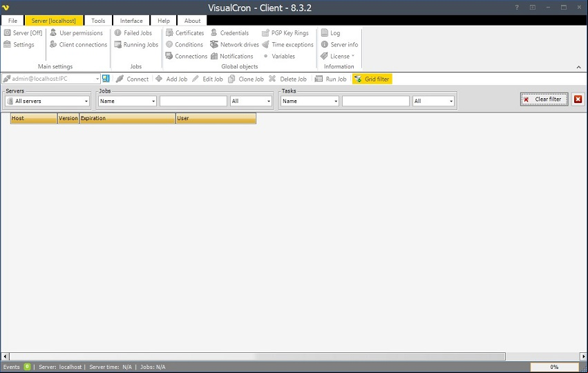Open the All servers dropdown
This screenshot has height=373, width=588.
tap(48, 102)
